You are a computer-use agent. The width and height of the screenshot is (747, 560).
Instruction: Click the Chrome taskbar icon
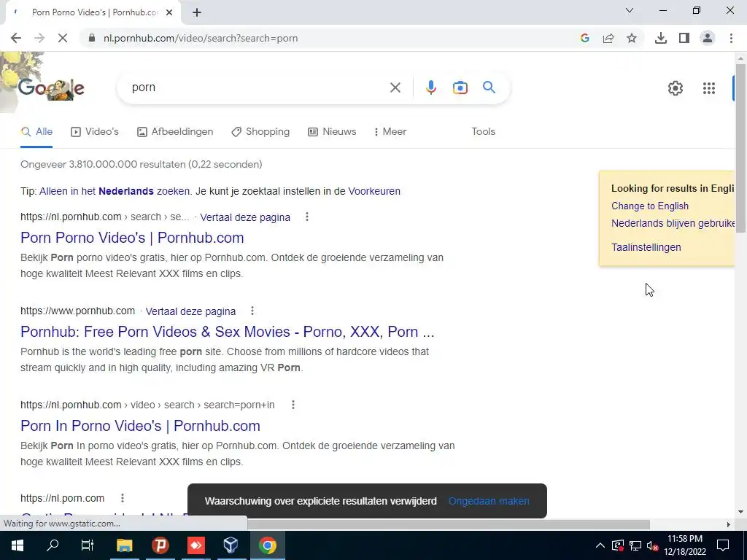coord(267,545)
